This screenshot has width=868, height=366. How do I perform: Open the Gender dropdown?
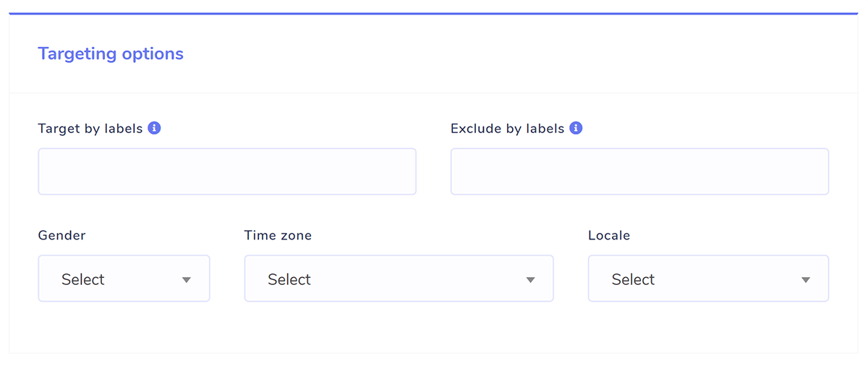click(x=124, y=278)
